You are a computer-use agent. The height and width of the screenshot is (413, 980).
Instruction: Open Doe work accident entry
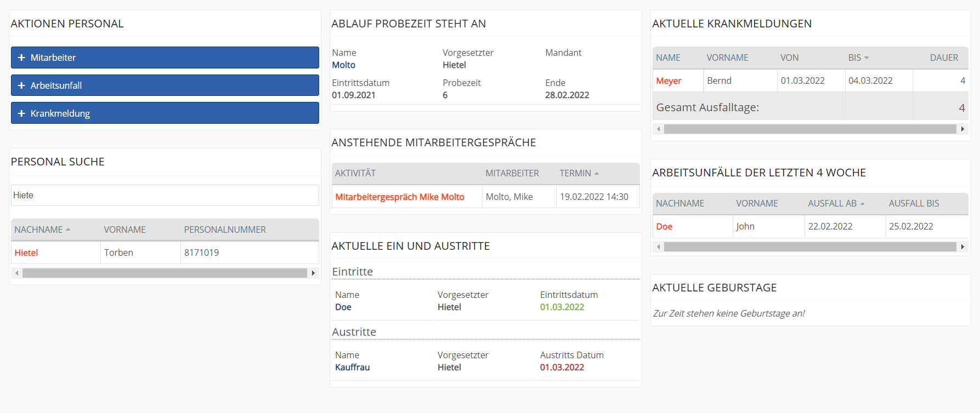(x=664, y=226)
